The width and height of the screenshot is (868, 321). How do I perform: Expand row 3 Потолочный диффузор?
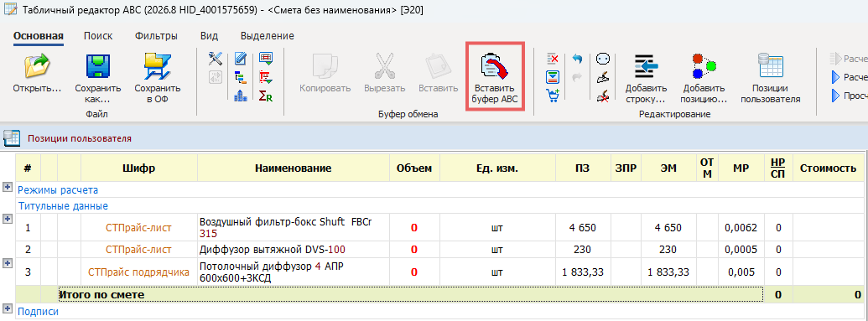(x=8, y=263)
